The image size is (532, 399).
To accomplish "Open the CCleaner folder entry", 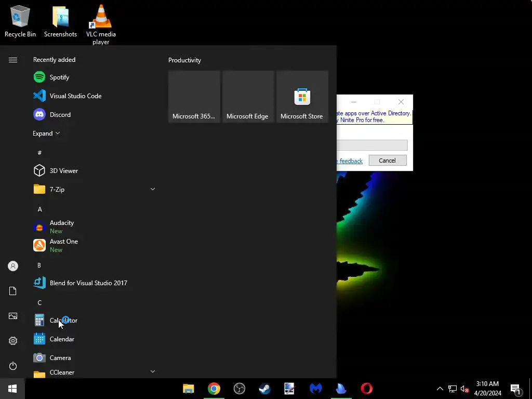I will point(94,373).
